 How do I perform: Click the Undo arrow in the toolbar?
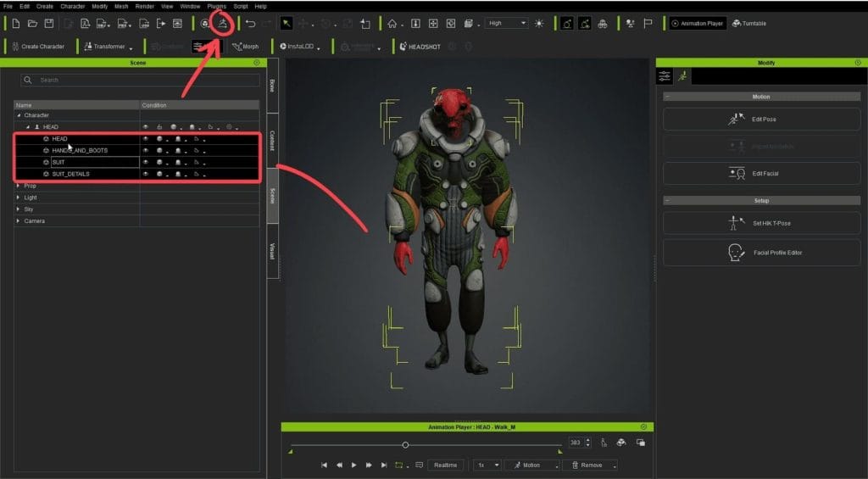coord(250,24)
